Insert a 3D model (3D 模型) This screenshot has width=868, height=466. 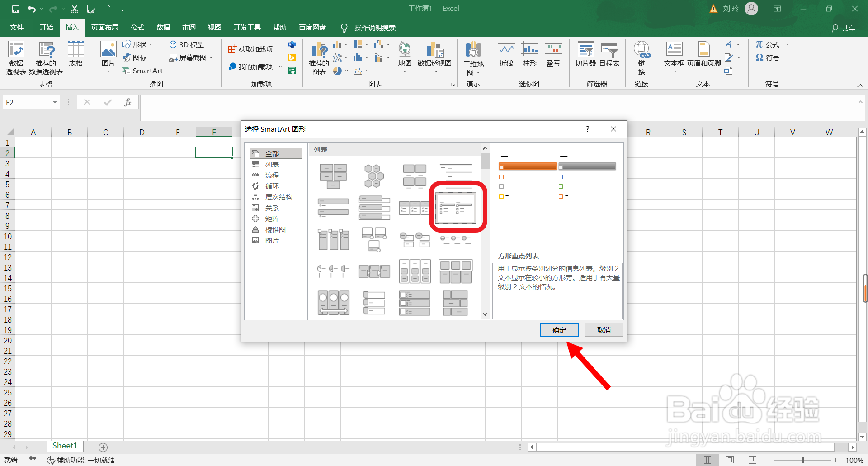(186, 44)
